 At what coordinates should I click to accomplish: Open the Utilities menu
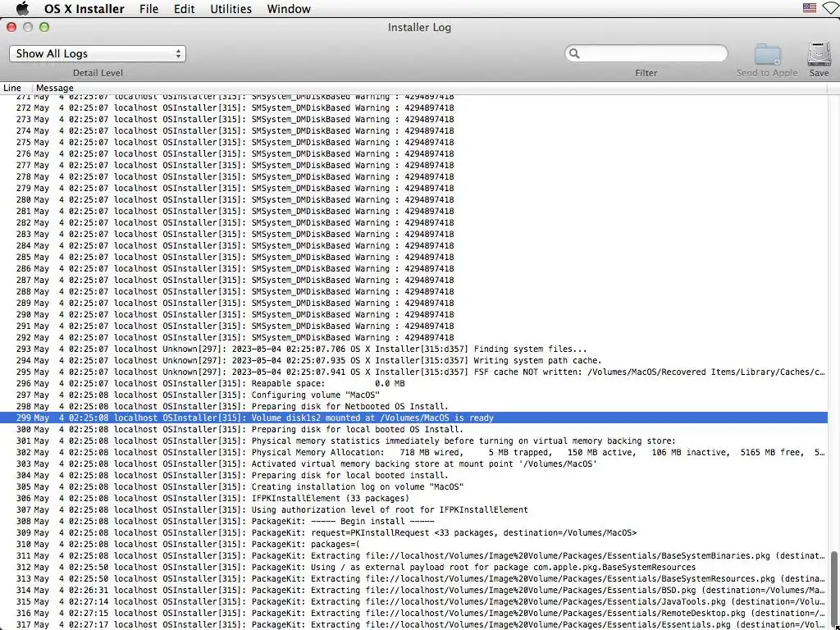pos(231,8)
